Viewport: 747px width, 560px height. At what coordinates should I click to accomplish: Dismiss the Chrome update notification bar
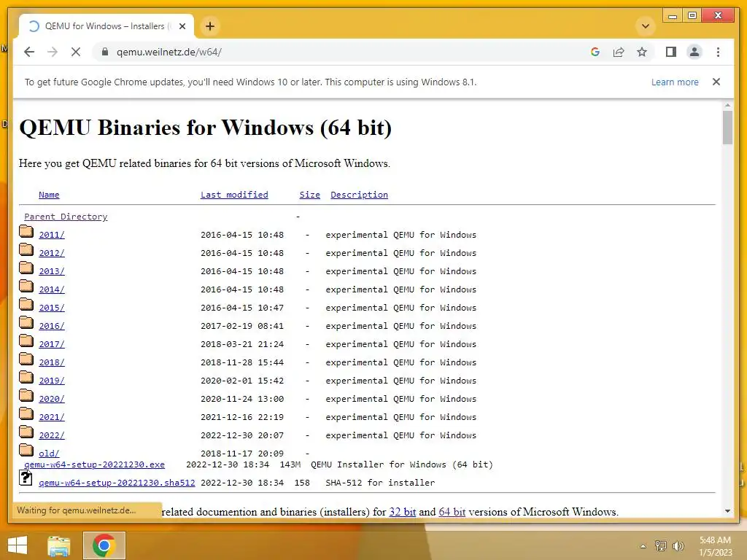tap(716, 82)
